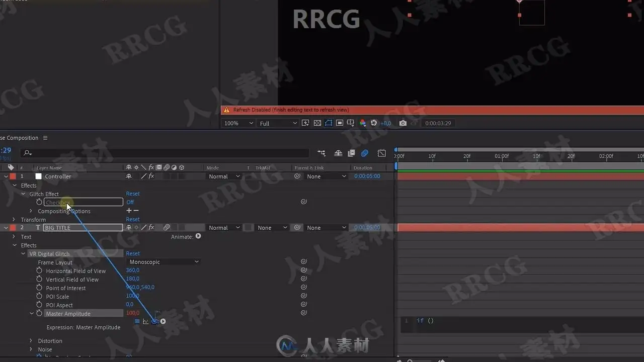The width and height of the screenshot is (644, 362).
Task: Click in the expression editor field
Action: (x=522, y=325)
